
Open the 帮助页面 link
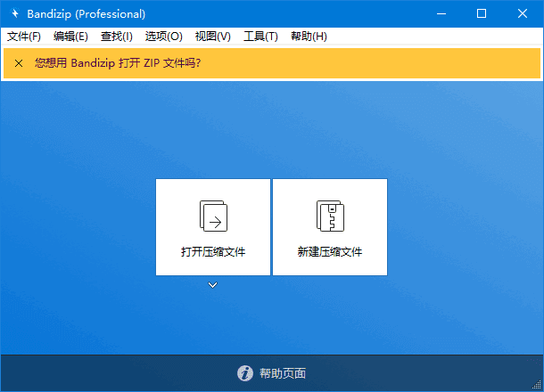(283, 373)
